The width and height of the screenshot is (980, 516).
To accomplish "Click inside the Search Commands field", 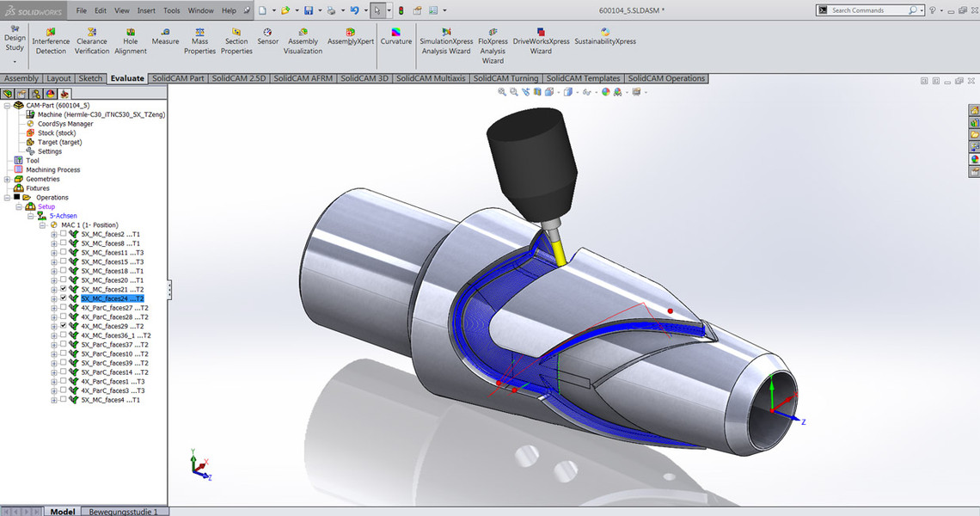I will click(x=867, y=9).
